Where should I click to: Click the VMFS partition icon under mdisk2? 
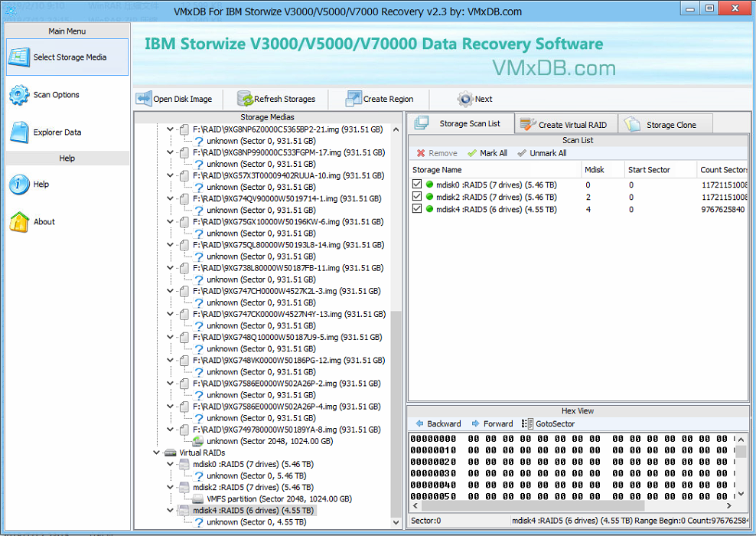coord(197,498)
